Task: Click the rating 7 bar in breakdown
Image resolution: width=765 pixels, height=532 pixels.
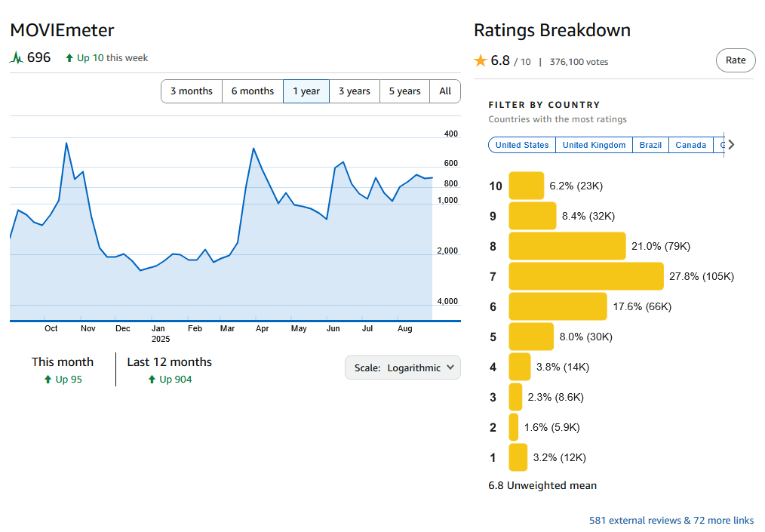Action: point(585,276)
